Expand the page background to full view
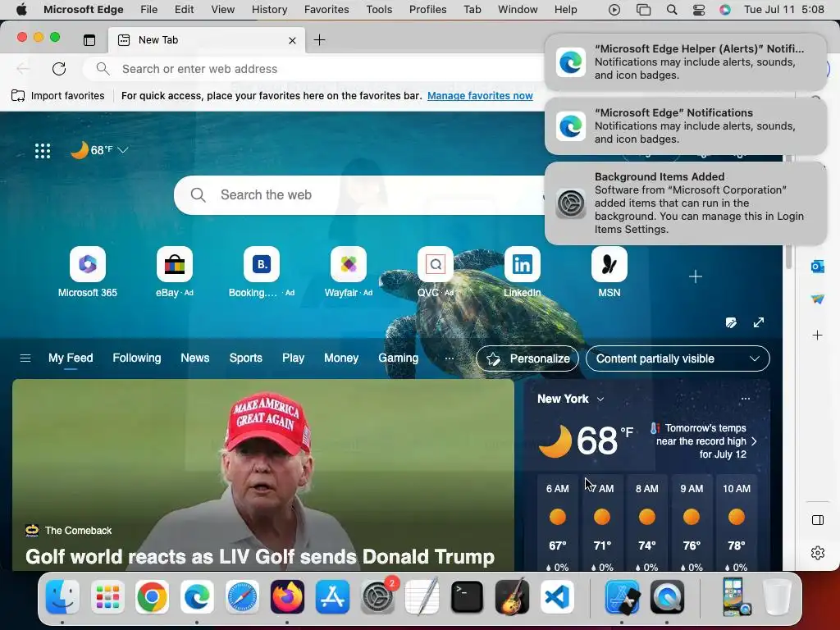The image size is (840, 630). 759,322
